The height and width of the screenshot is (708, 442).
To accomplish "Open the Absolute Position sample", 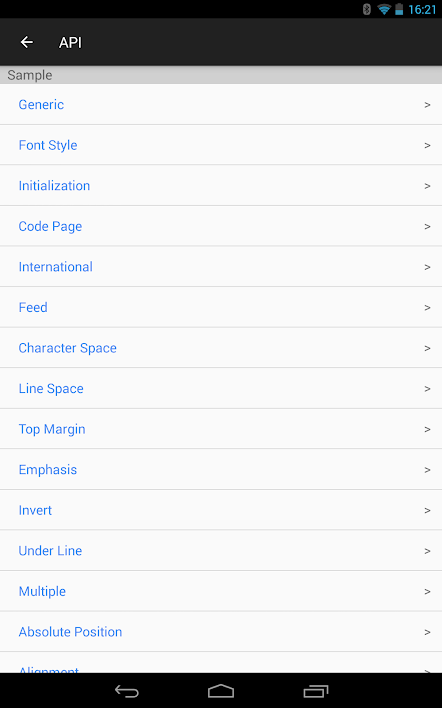I will [221, 632].
